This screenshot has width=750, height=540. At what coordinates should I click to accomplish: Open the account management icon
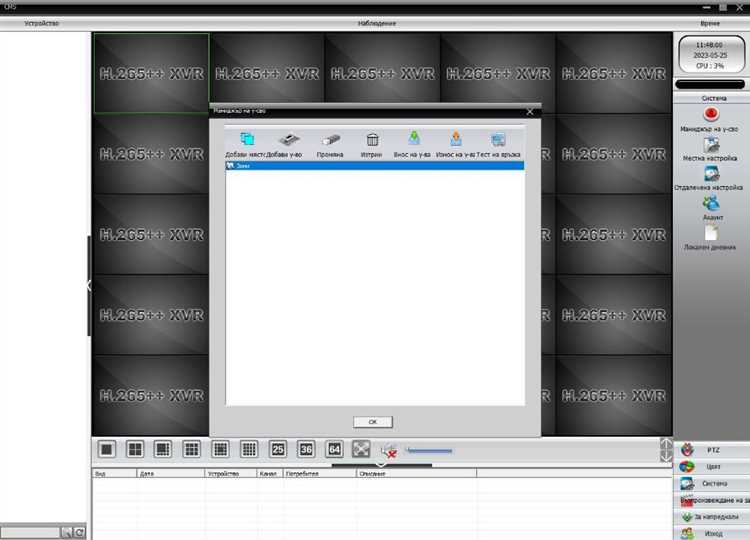click(x=711, y=204)
